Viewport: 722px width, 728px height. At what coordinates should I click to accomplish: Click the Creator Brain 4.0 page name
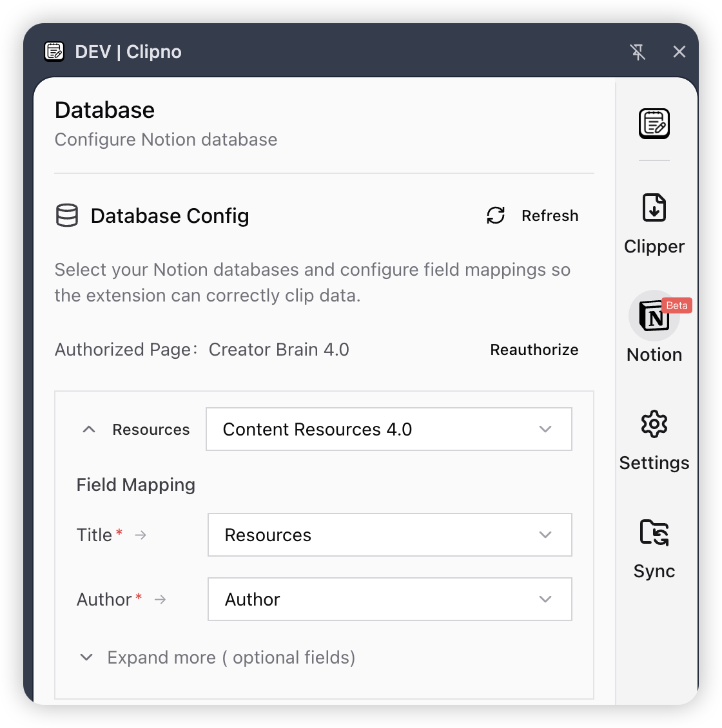(x=278, y=350)
